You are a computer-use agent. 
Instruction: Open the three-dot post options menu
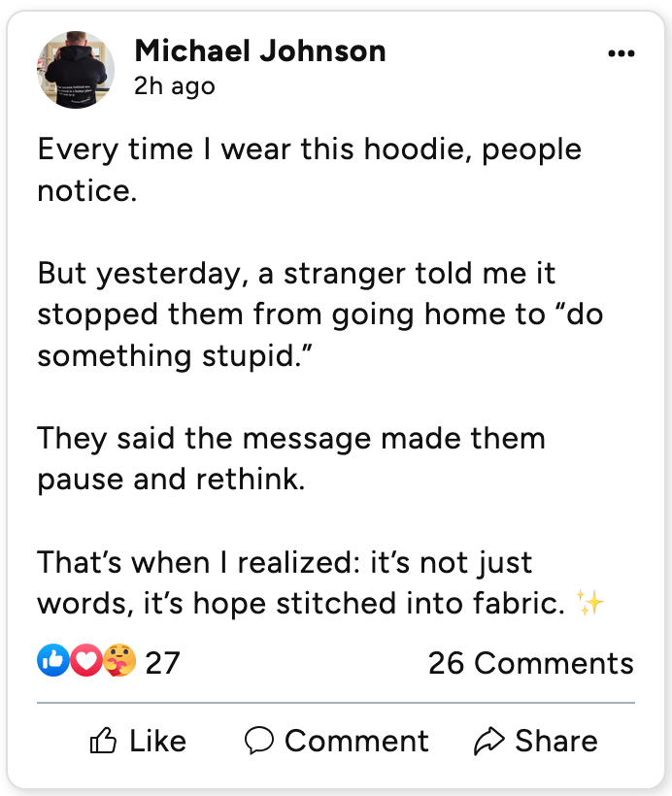[x=621, y=54]
